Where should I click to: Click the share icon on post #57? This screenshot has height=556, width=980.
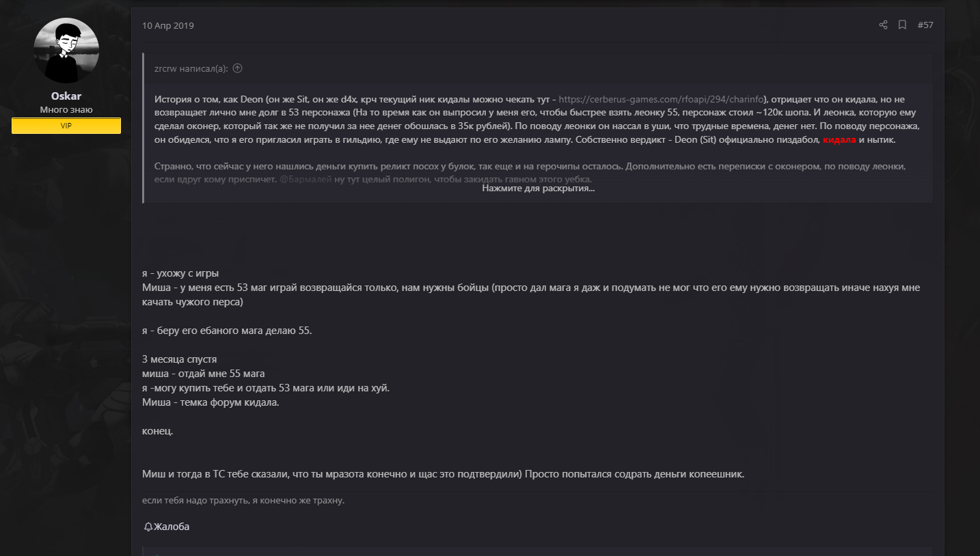[883, 25]
